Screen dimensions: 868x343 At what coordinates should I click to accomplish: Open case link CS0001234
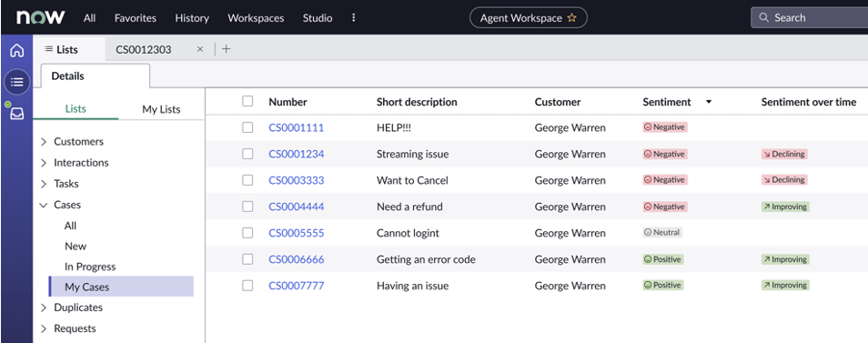click(x=297, y=155)
